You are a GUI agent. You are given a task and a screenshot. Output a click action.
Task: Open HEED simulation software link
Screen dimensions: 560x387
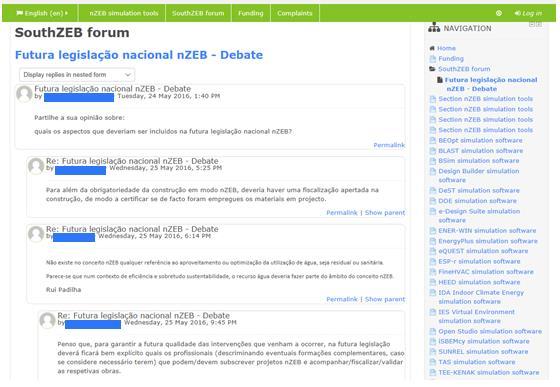point(479,282)
